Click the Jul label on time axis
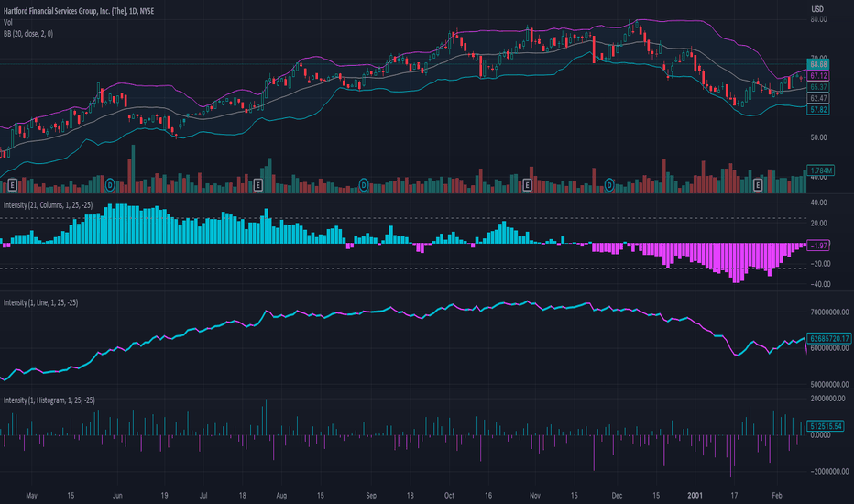The image size is (854, 504). tap(203, 495)
